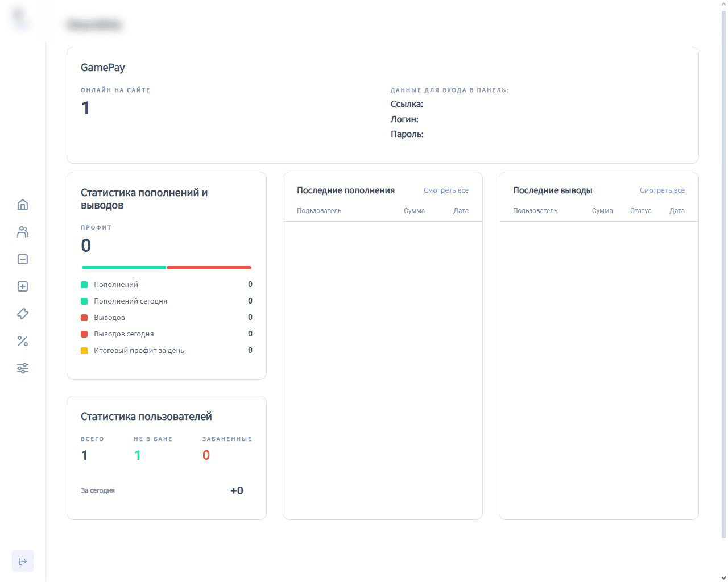Screen dimensions: 728x582
Task: Click the yellow Итоговый профит legend swatch
Action: [84, 351]
